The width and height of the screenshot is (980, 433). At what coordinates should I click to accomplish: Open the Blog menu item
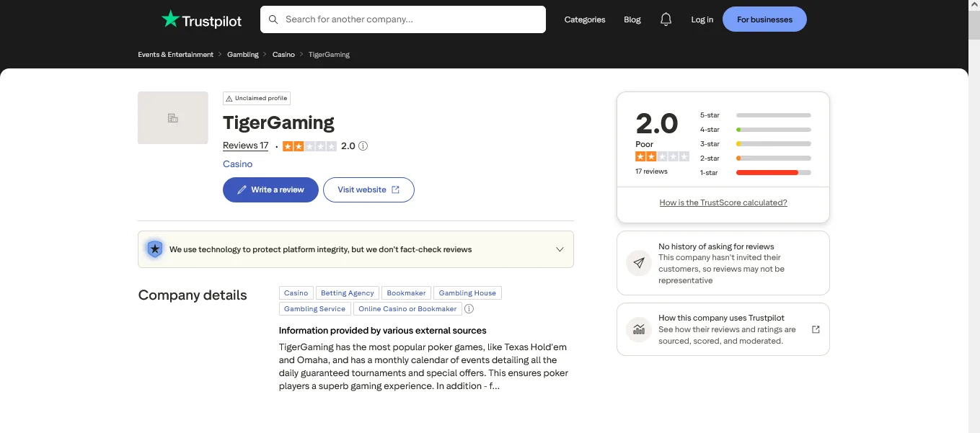pos(632,19)
